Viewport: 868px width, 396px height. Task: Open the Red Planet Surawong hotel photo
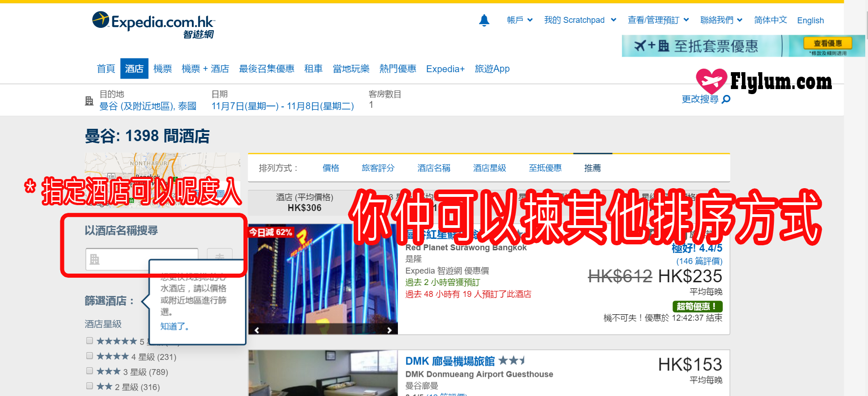coord(323,279)
